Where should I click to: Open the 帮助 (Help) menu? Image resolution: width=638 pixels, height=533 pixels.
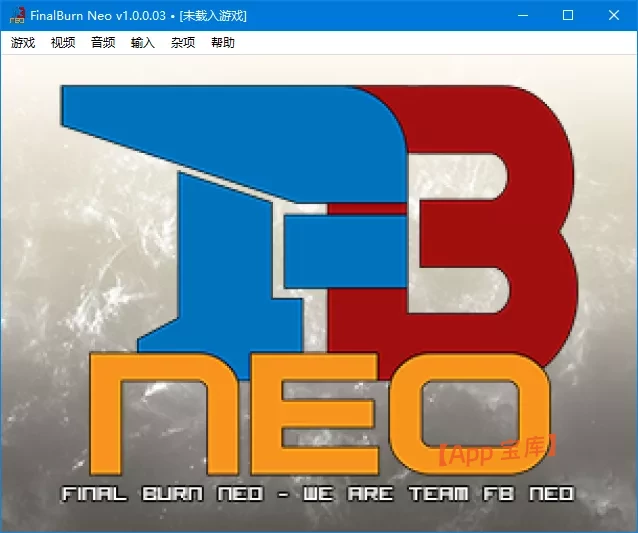(223, 42)
